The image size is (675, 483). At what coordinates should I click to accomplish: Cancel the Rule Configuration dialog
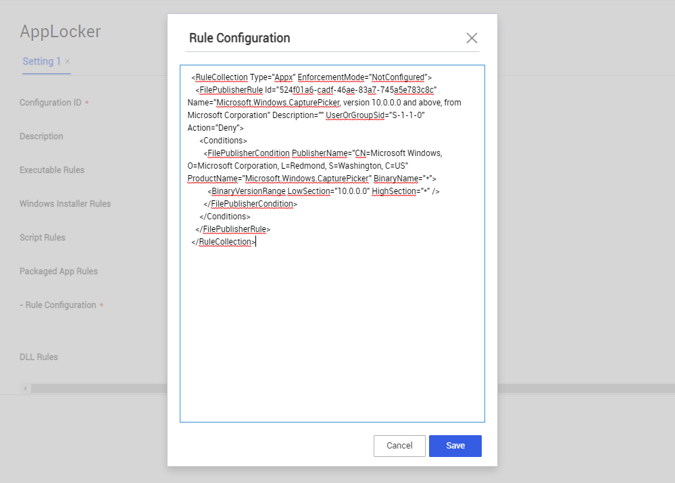[x=399, y=445]
